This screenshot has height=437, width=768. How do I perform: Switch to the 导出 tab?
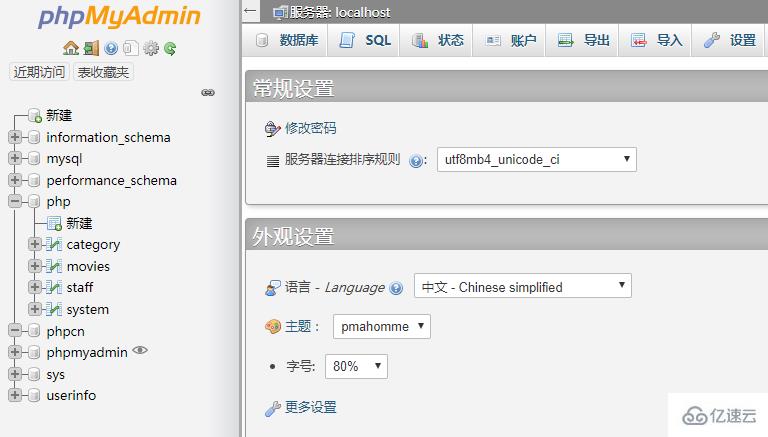[x=582, y=40]
